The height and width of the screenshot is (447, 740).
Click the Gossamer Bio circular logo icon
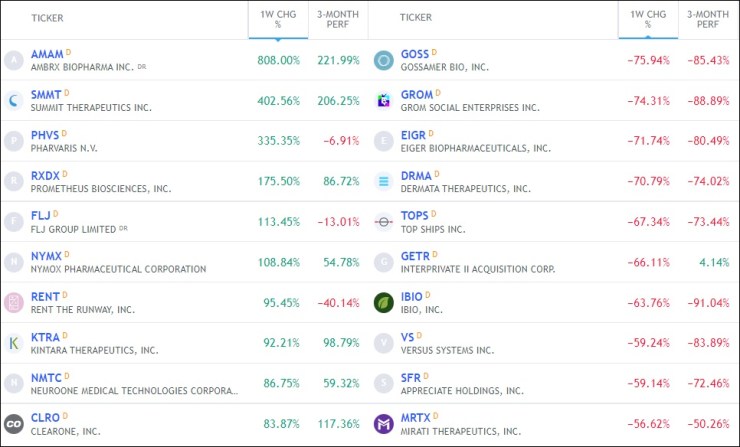point(383,60)
